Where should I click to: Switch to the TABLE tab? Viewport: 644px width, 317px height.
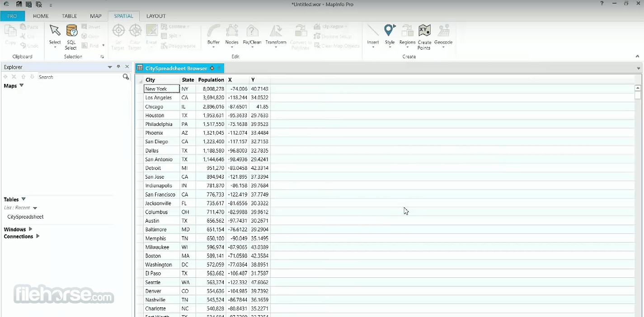click(x=69, y=16)
